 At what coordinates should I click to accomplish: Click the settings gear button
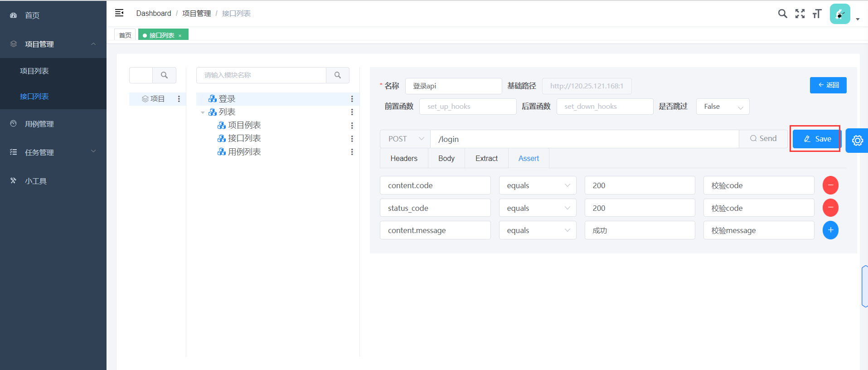coord(857,141)
